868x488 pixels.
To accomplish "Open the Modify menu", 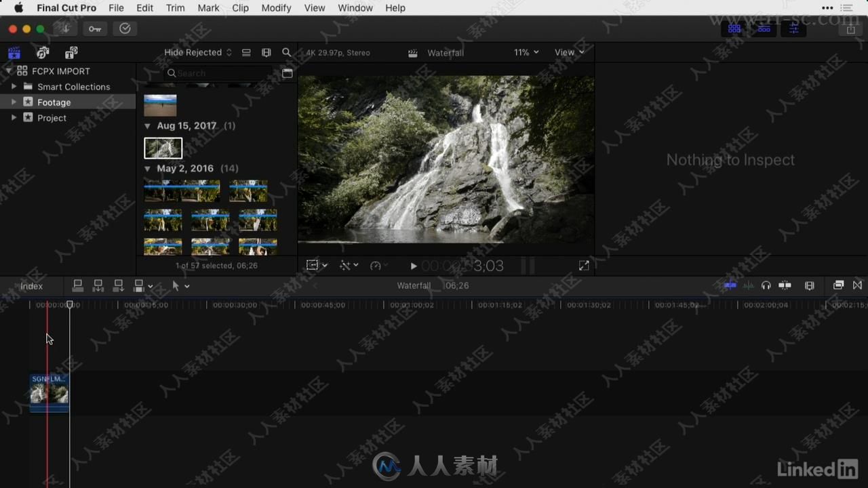I will tap(276, 8).
